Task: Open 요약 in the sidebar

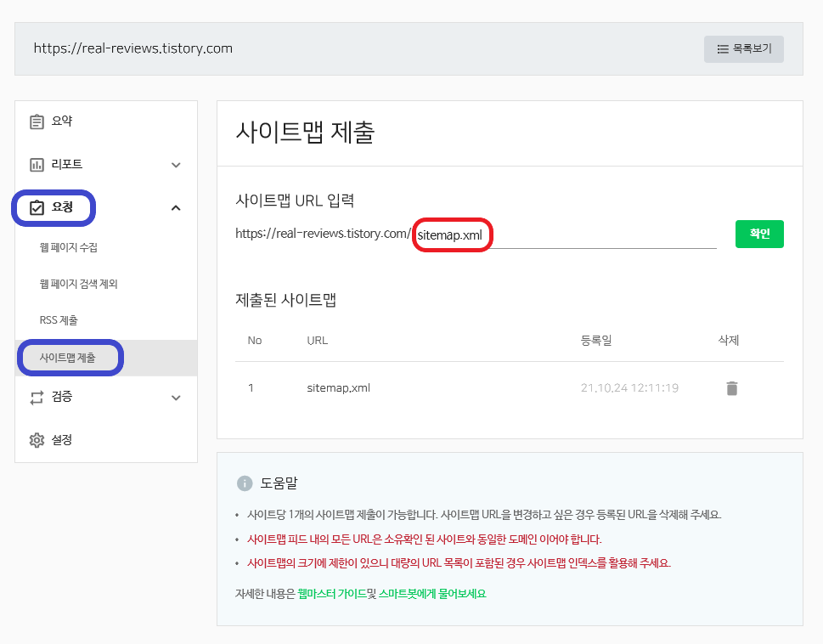Action: 62,121
